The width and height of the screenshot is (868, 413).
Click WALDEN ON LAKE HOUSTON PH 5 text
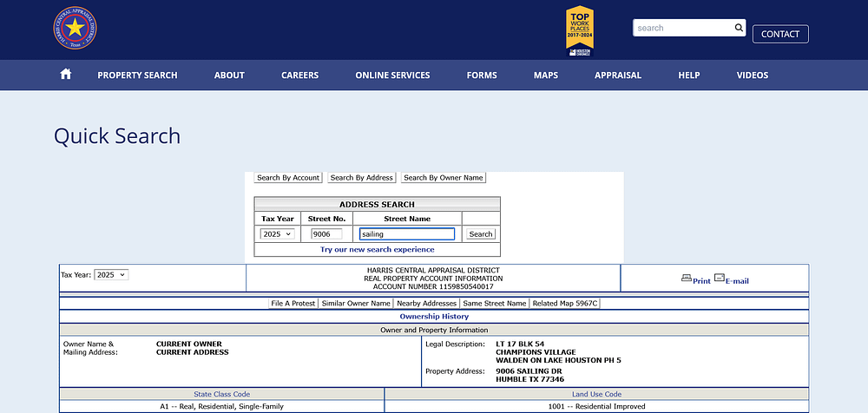(558, 360)
